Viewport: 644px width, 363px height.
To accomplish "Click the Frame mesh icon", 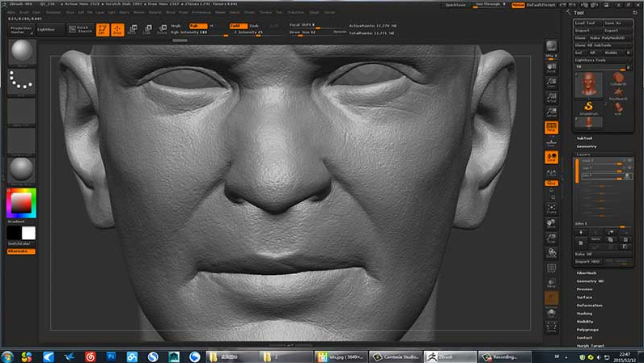I will 551,209.
